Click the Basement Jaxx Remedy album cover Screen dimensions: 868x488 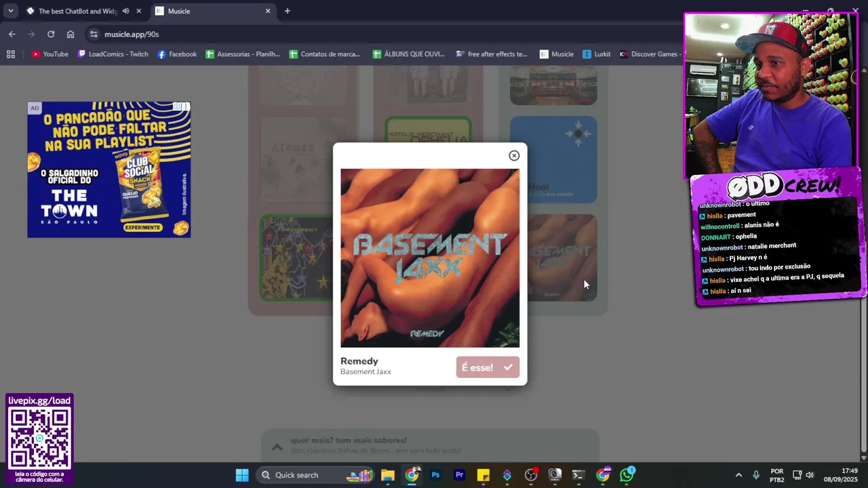(x=430, y=258)
